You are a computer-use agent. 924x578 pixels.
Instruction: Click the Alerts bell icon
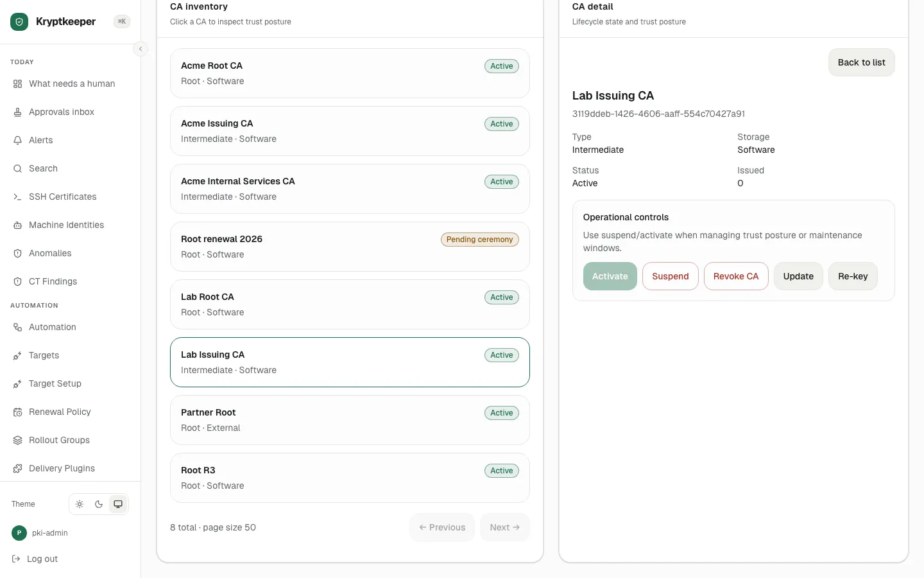[17, 141]
